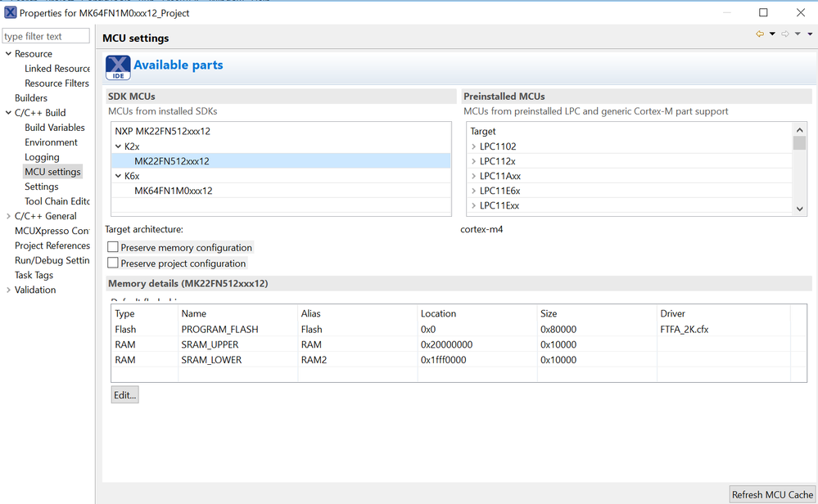Click the MCUXpresso IDE logo icon
The width and height of the screenshot is (818, 504).
118,67
